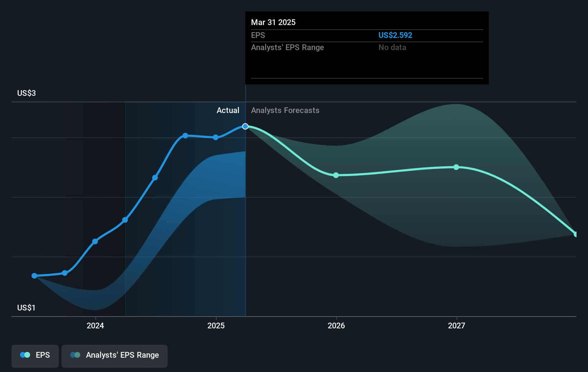Click the Mar 31 2025 tooltip date
Image resolution: width=588 pixels, height=372 pixels.
(273, 22)
